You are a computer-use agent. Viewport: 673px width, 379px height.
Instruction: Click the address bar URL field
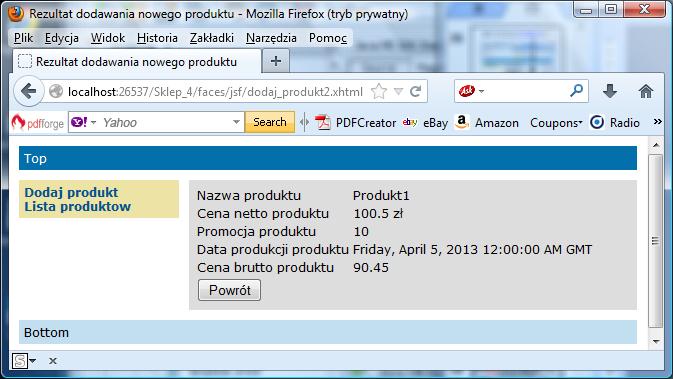point(215,91)
